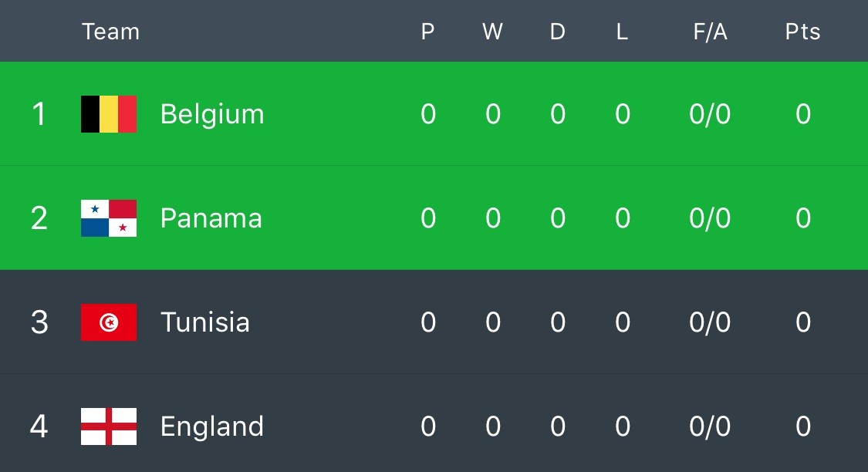The height and width of the screenshot is (472, 868).
Task: Sort by the Pts column header
Action: click(802, 32)
